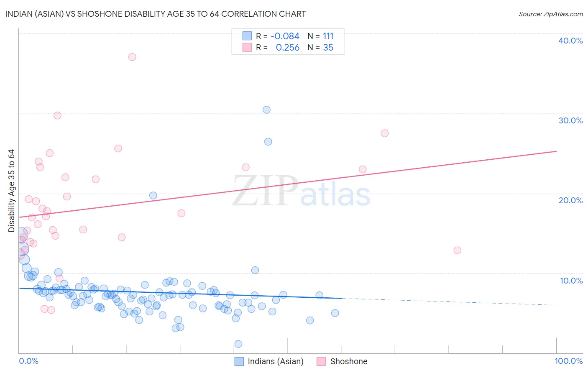
Task: Click the Indians (Asian) blue legend swatch
Action: (x=239, y=361)
